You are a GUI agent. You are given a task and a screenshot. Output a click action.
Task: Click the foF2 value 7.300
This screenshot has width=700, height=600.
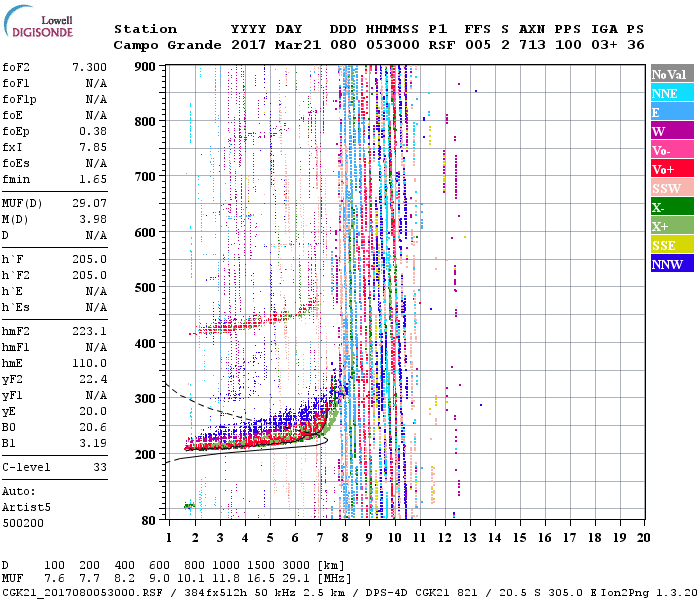(89, 67)
